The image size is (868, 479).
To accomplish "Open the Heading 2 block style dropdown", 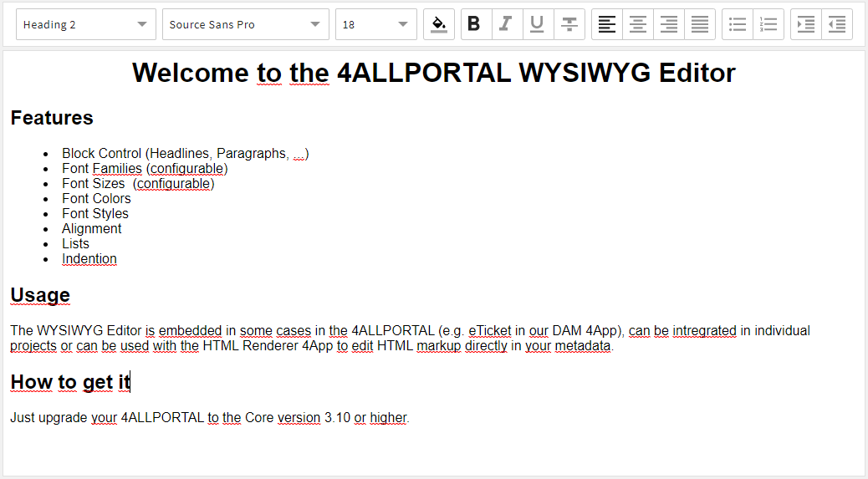I will coord(86,24).
